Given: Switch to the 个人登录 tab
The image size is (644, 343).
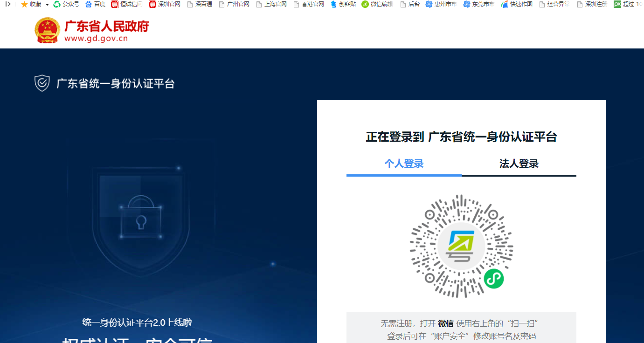Looking at the screenshot, I should point(404,164).
